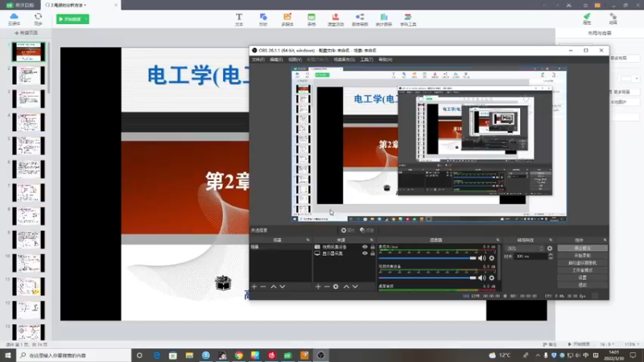
Task: Open the mind map icon
Action: [360, 19]
